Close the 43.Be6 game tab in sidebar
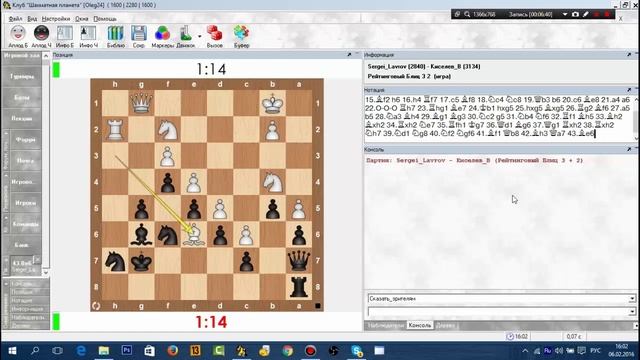 point(37,259)
